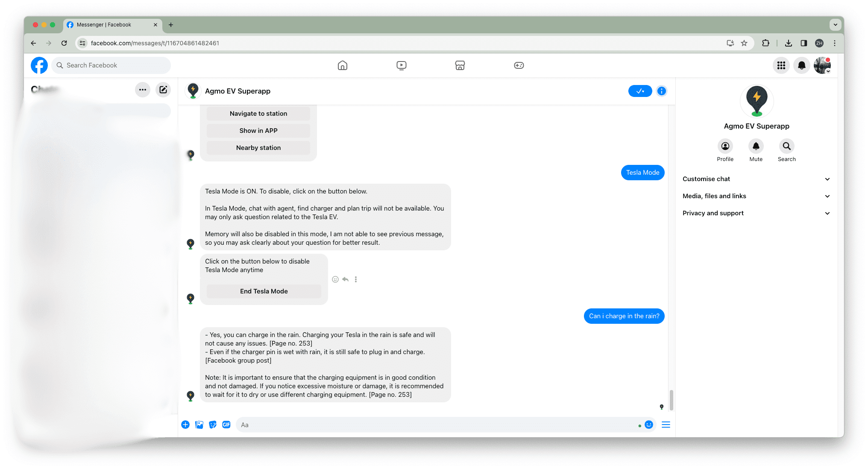Viewport: 868px width, 469px height.
Task: Click the End Tesla Mode button
Action: (x=264, y=291)
